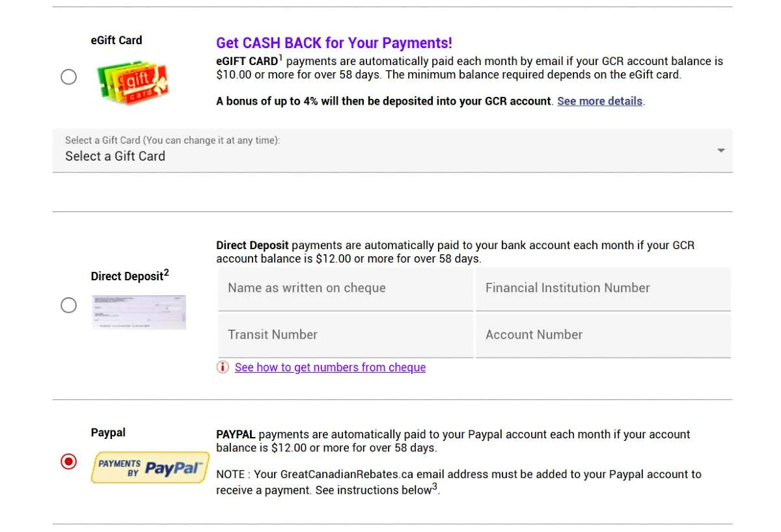Viewport: 781px width, 532px height.
Task: Click See how to get numbers from cheque
Action: [x=331, y=367]
